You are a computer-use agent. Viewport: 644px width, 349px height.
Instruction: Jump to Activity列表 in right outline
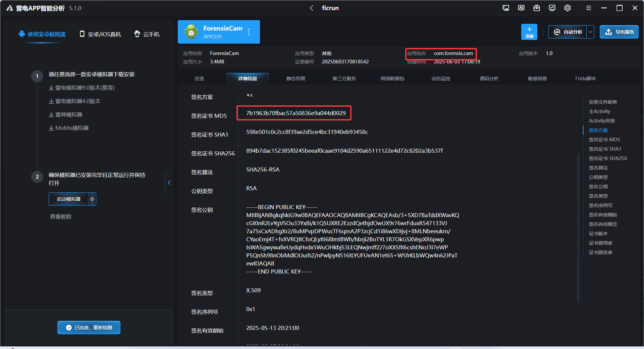pyautogui.click(x=602, y=121)
